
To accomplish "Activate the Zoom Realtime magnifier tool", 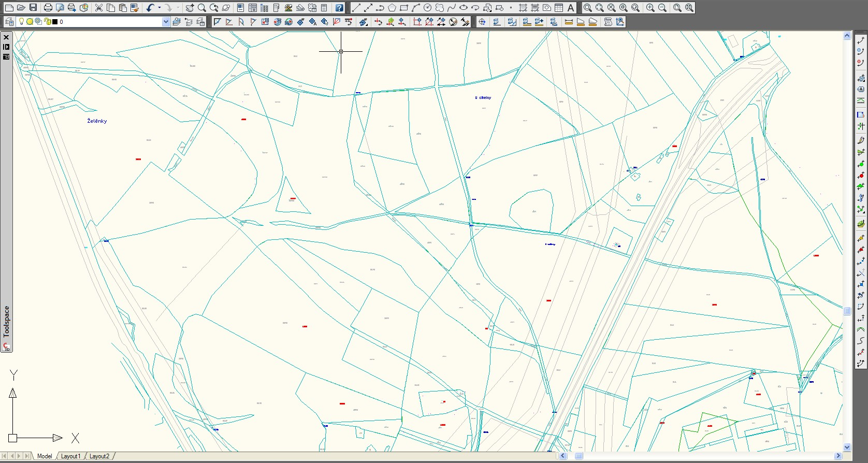I will coord(202,8).
